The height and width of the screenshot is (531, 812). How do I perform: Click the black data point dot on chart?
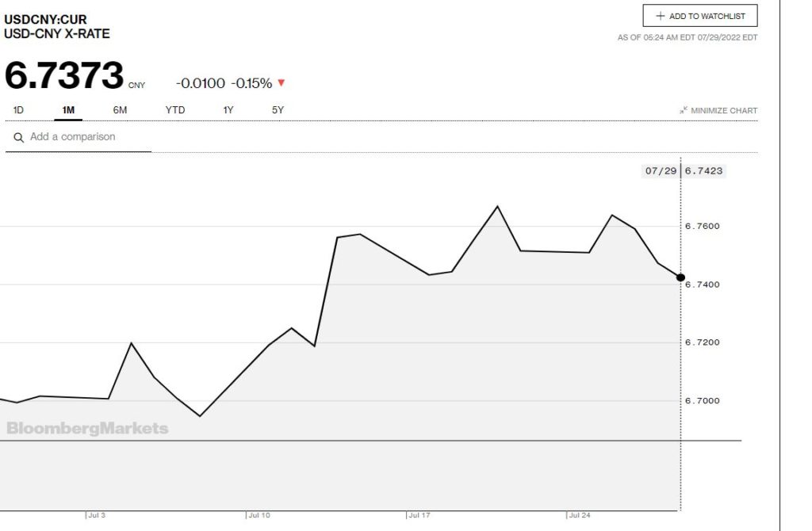pos(680,277)
